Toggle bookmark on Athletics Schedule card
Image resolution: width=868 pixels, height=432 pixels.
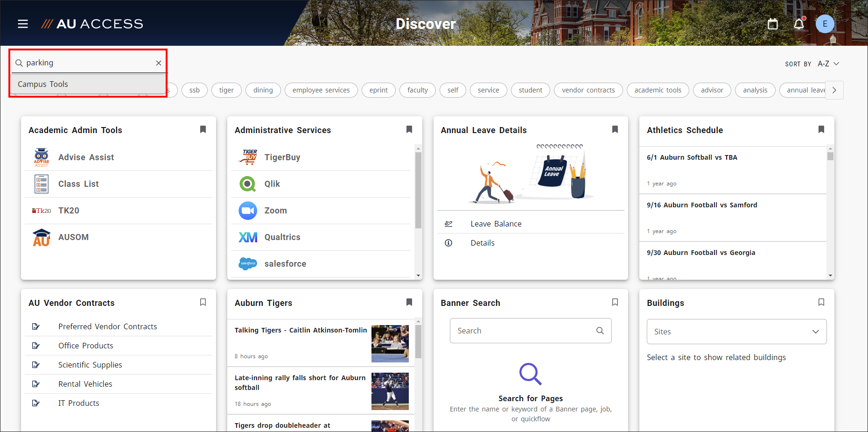[821, 129]
